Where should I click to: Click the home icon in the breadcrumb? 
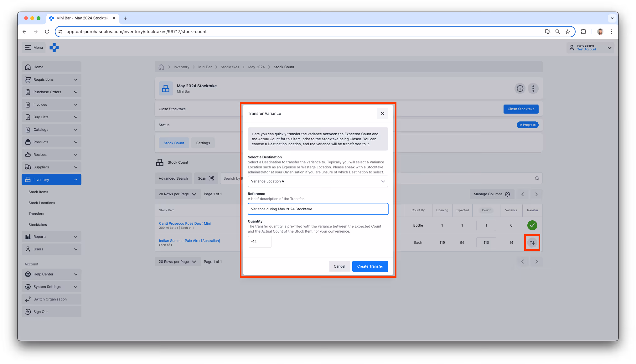tap(161, 67)
